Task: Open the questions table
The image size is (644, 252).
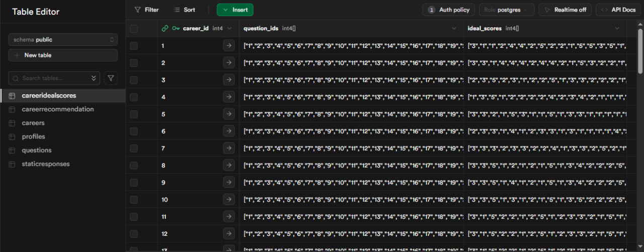Action: [x=63, y=150]
